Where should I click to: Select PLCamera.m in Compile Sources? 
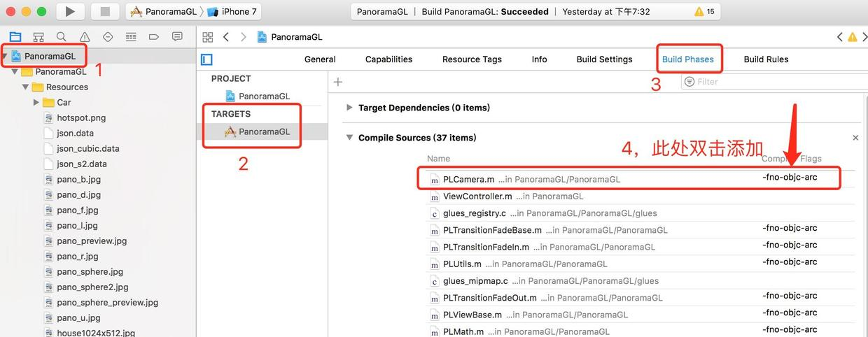coord(629,178)
